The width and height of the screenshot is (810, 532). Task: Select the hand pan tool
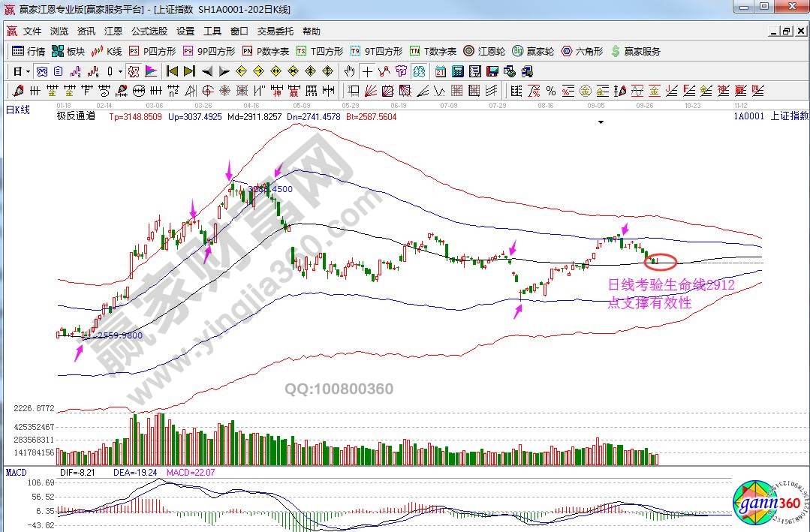click(x=349, y=72)
